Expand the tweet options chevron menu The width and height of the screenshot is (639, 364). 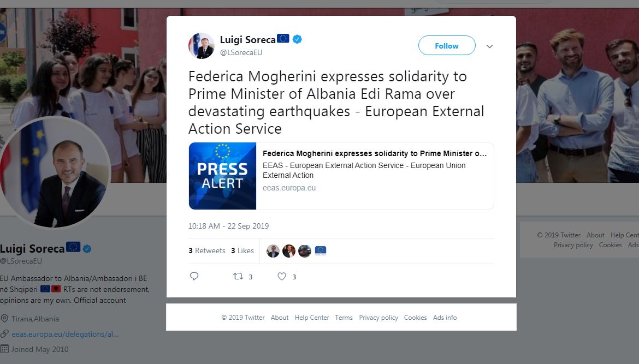point(489,46)
